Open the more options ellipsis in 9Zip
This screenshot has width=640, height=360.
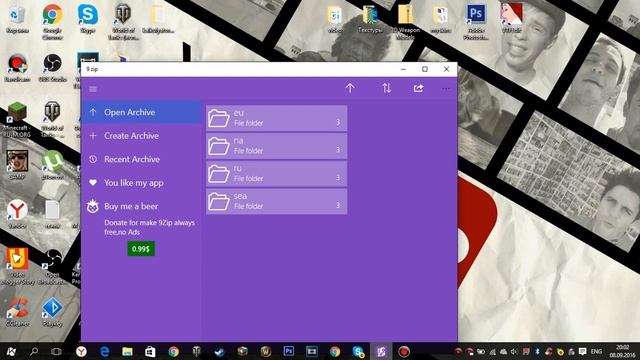[x=446, y=89]
